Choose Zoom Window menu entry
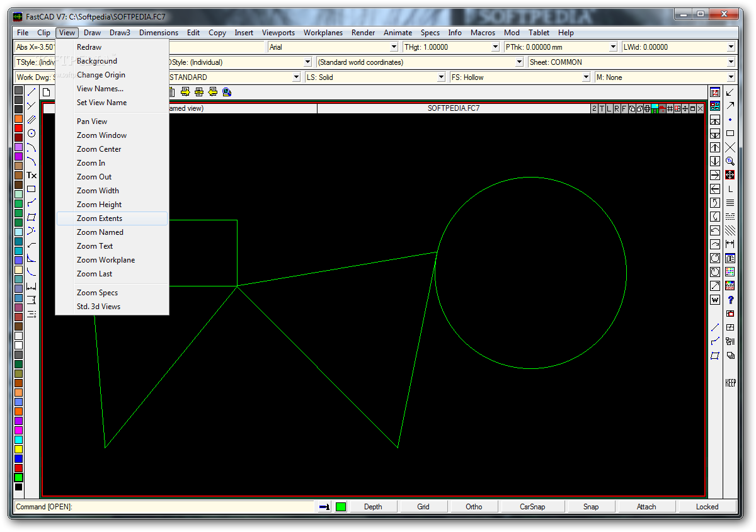The width and height of the screenshot is (756, 532). pyautogui.click(x=112, y=135)
